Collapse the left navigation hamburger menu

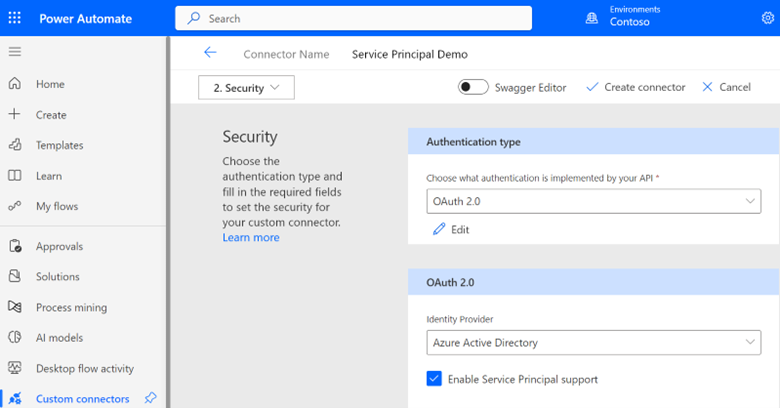click(x=15, y=52)
